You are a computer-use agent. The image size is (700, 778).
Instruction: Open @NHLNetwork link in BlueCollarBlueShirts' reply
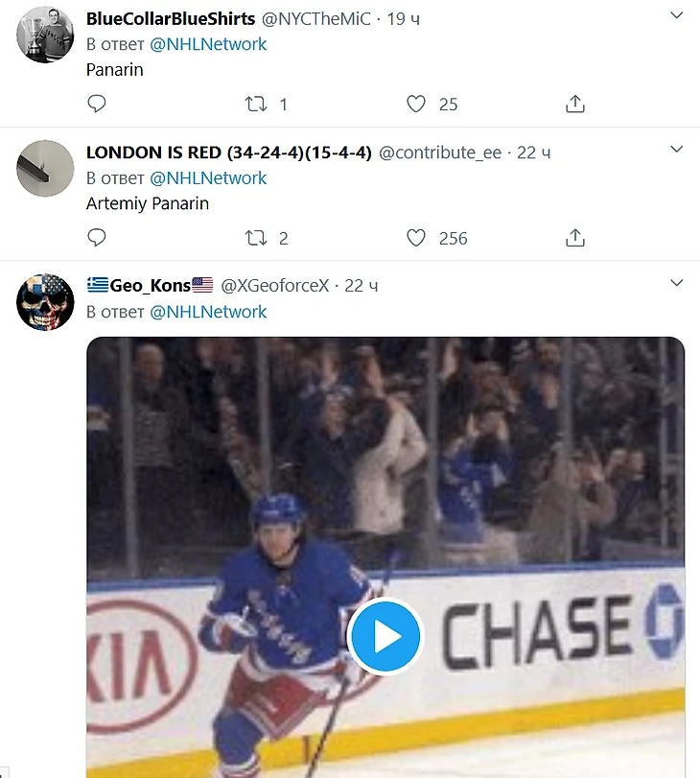point(208,44)
